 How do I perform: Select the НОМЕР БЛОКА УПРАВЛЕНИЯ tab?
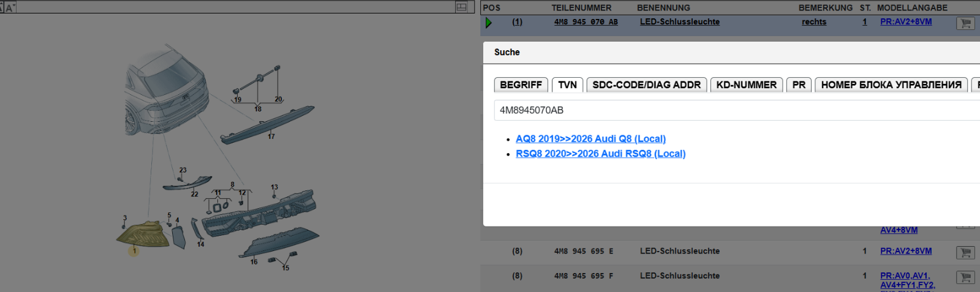[891, 85]
